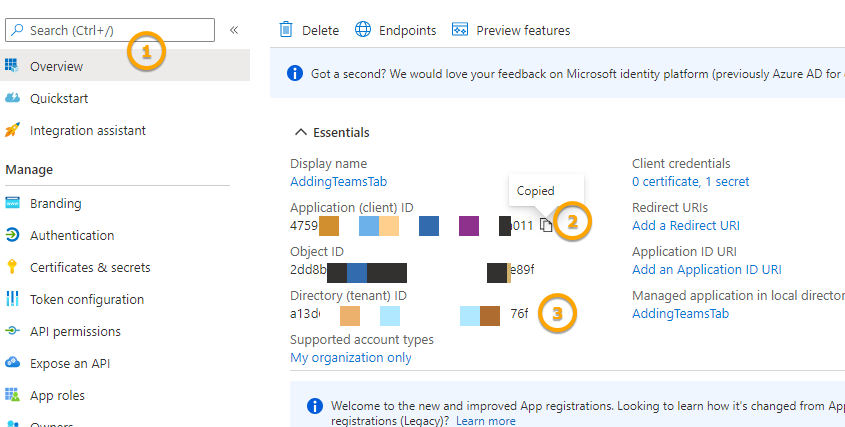Click the Preview features icon

click(461, 30)
